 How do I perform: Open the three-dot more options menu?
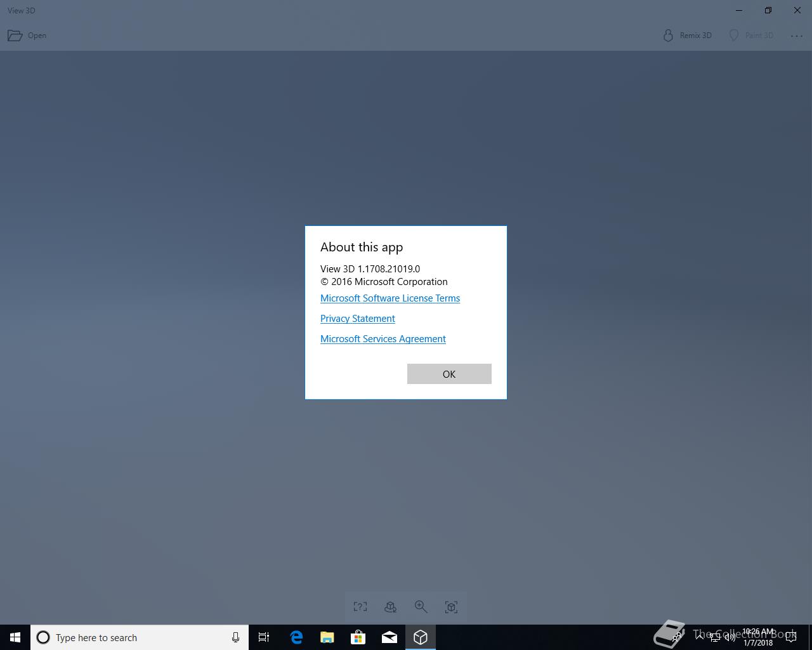click(797, 36)
